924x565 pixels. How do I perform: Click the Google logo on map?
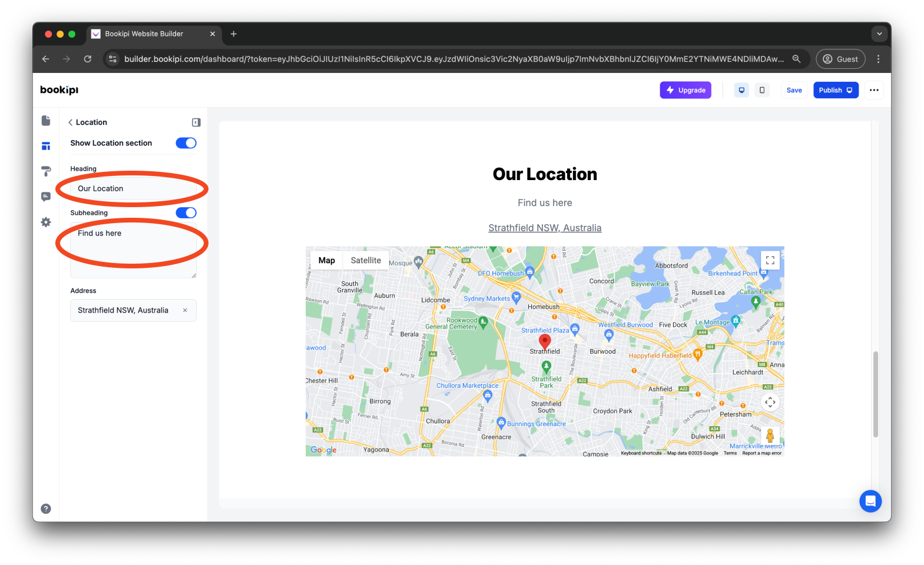323,450
